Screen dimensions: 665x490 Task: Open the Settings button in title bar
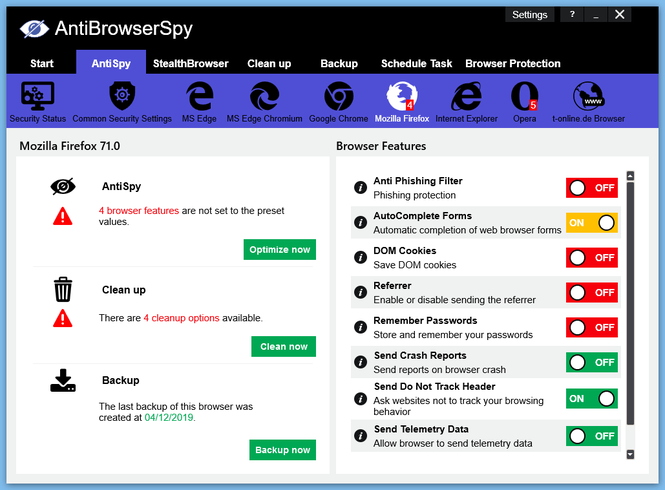[530, 15]
